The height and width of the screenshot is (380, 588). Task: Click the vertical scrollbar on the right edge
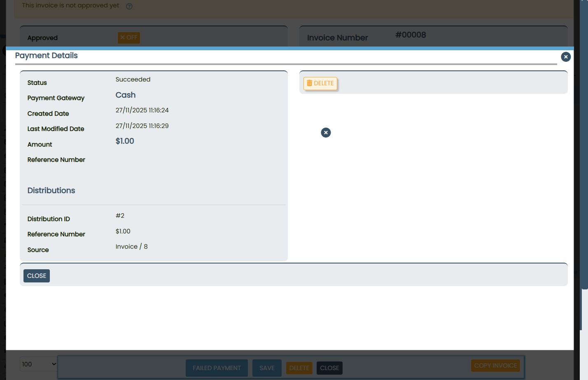(x=585, y=165)
